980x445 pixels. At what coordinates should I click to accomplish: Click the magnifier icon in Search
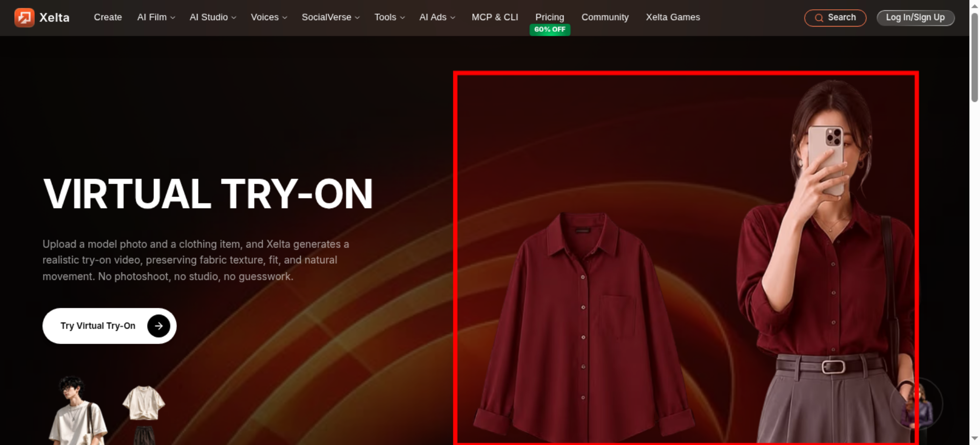pyautogui.click(x=819, y=18)
